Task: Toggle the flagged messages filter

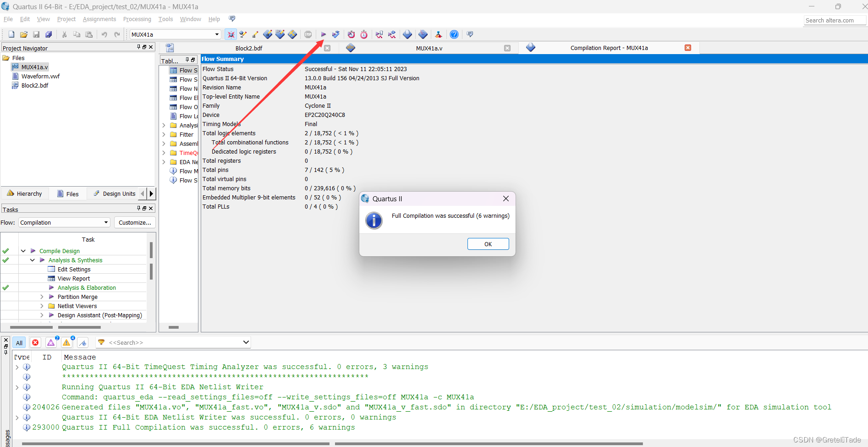Action: point(83,342)
